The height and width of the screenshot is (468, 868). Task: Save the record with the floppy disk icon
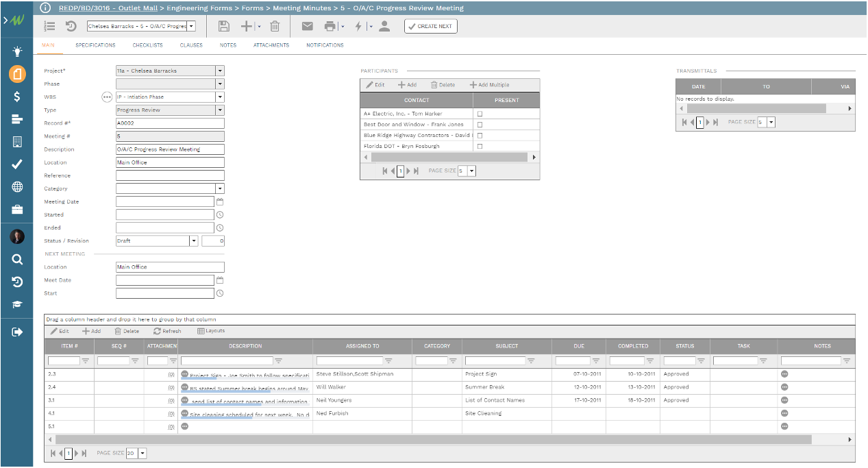tap(223, 26)
